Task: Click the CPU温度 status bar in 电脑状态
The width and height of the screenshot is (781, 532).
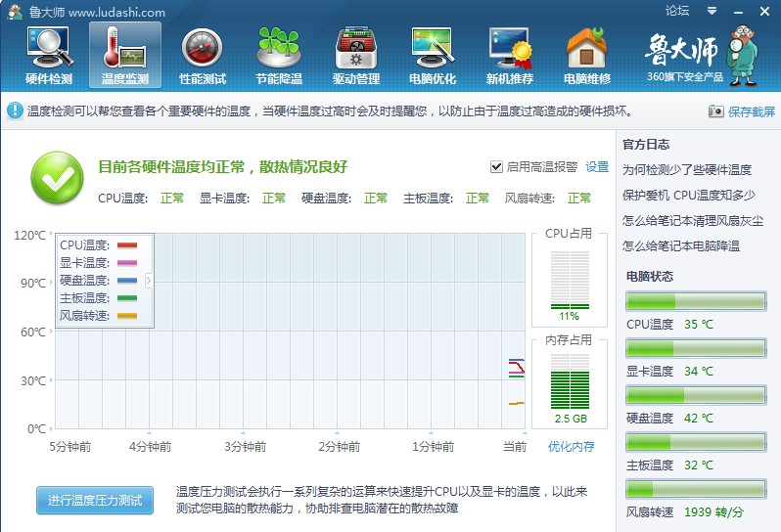Action: pos(695,301)
